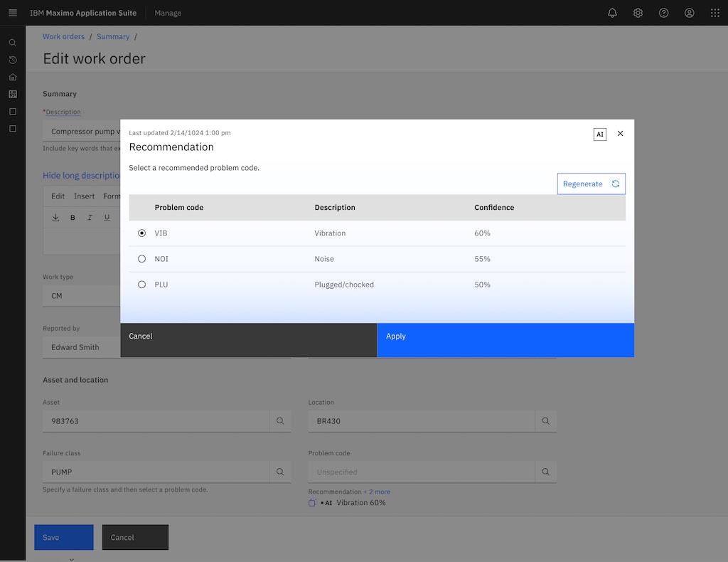Navigate to the Work orders breadcrumb
This screenshot has height=562, width=728.
(x=63, y=36)
